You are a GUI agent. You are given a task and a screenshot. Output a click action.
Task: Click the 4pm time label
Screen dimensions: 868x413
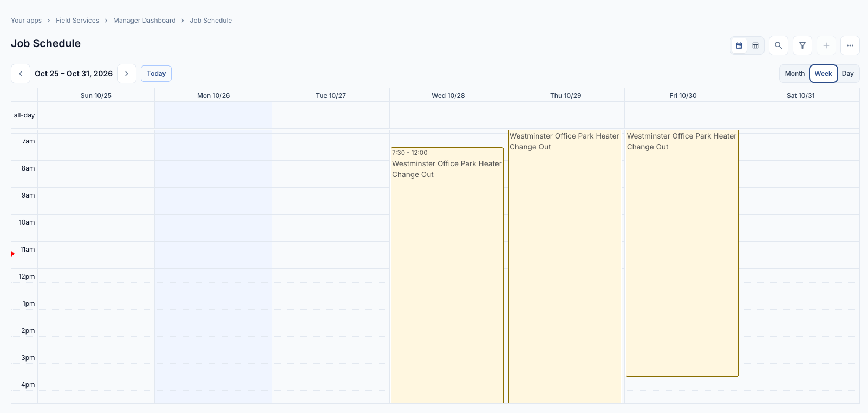[x=28, y=385]
